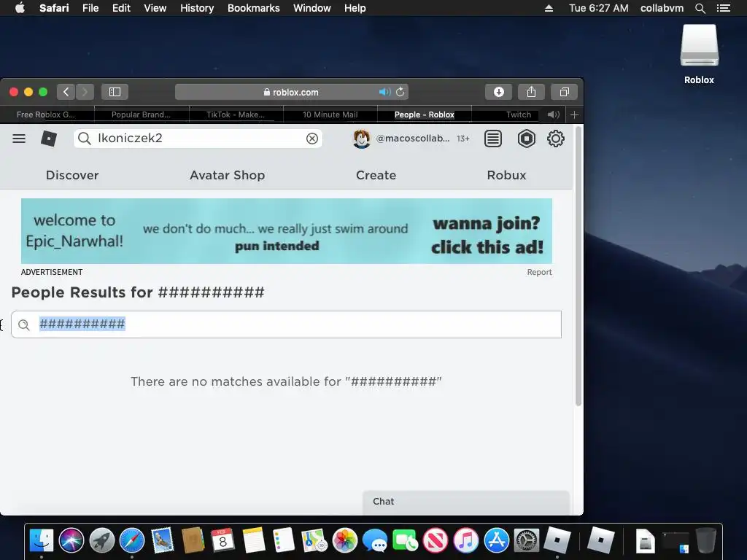The image size is (747, 560).
Task: Open the Roblox hamburger navigation menu
Action: (x=19, y=139)
